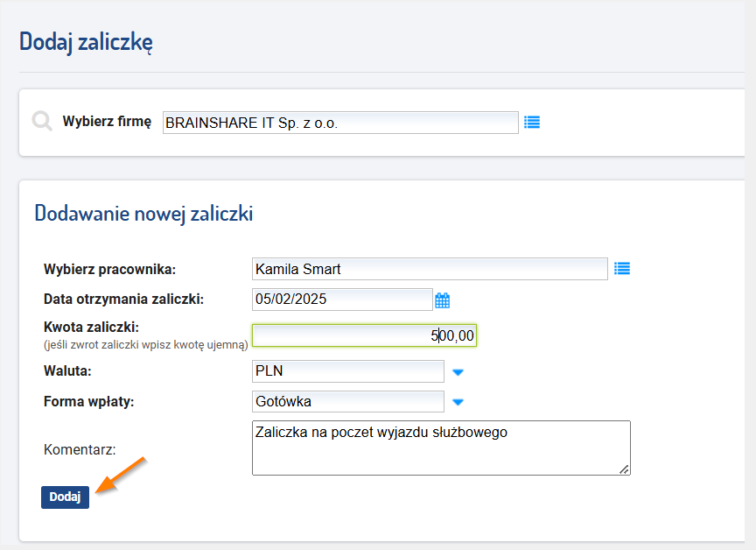Click the magnifier icon beside Wybierz firmę
The width and height of the screenshot is (756, 550).
[42, 121]
